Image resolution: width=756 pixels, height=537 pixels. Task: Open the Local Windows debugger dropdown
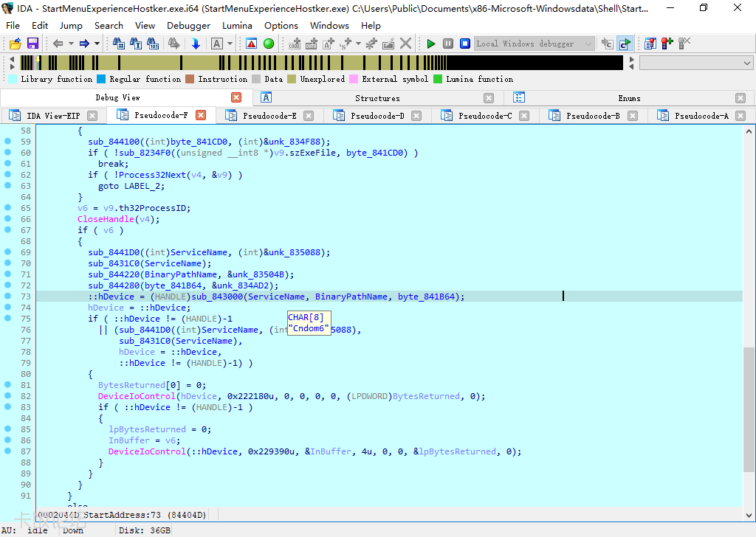coord(588,44)
